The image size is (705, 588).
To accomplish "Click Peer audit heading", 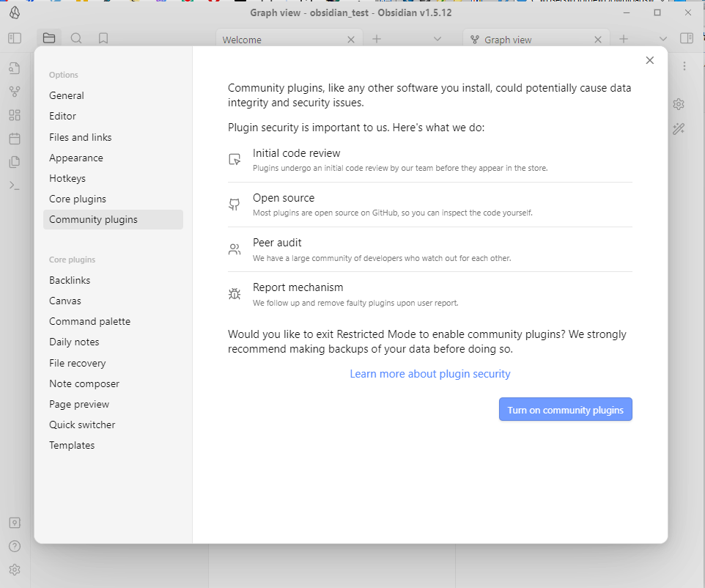I will click(277, 243).
